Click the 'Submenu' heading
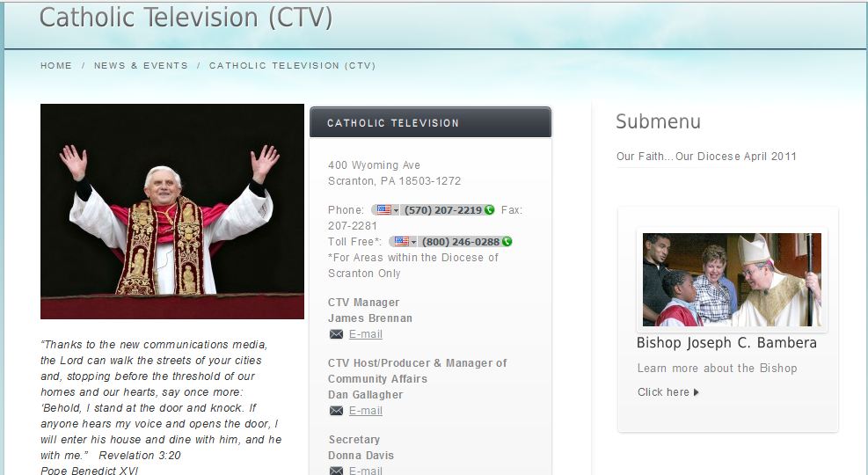868x475 pixels. (x=658, y=121)
